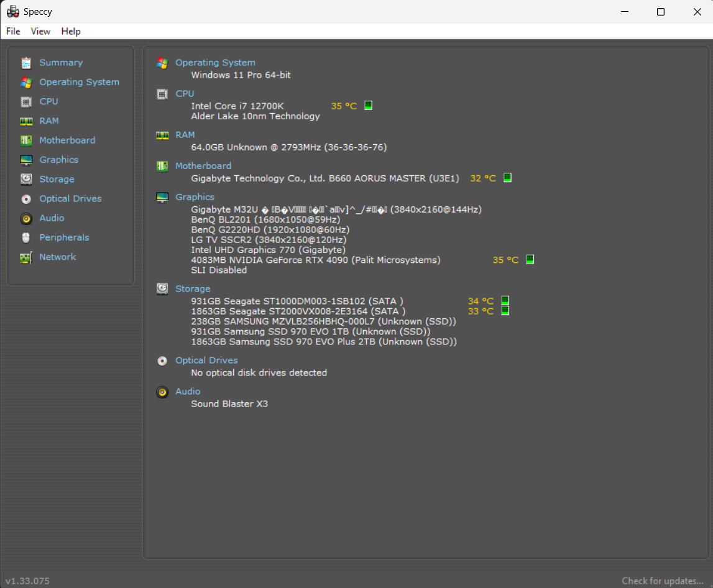Open the File menu

pos(13,31)
